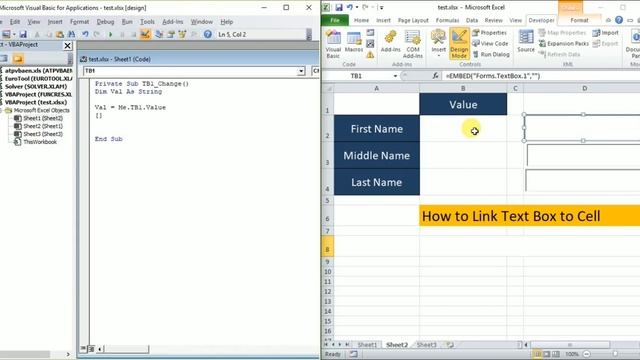Image resolution: width=640 pixels, height=360 pixels.
Task: Click View Code in the Controls group
Action: point(490,43)
